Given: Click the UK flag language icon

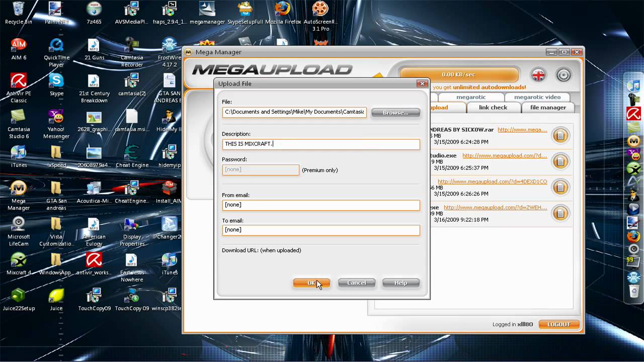Looking at the screenshot, I should click(x=539, y=75).
